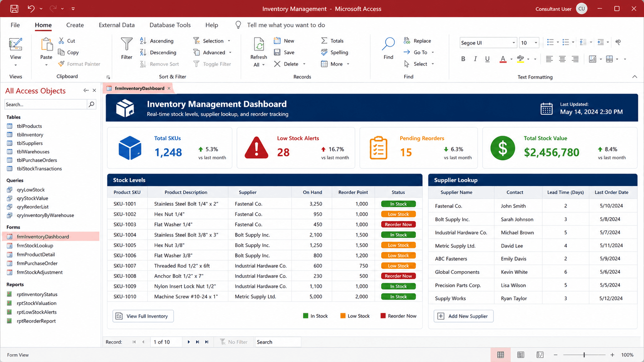Open the Help tab

[x=212, y=25]
